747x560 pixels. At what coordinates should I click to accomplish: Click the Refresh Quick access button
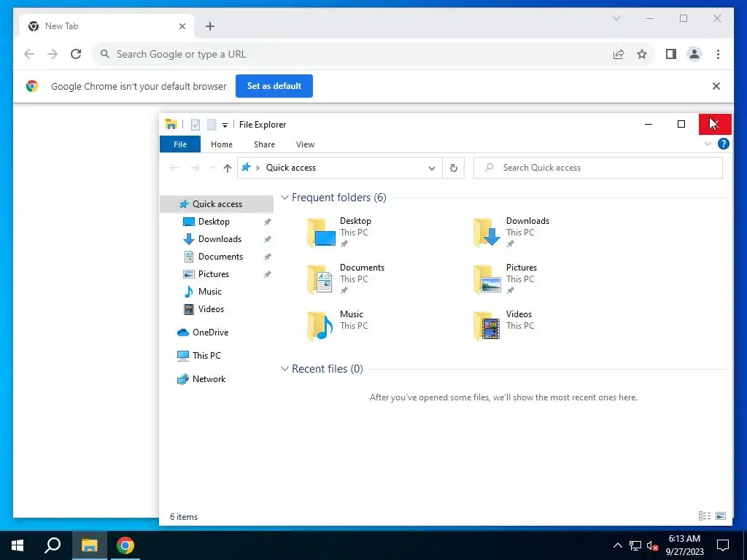(453, 168)
